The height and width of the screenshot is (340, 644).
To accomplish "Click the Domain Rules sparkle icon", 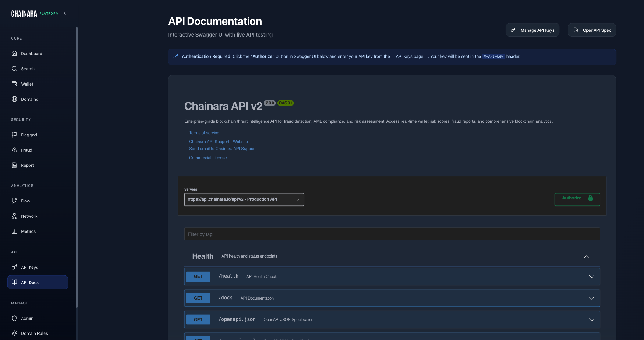I will pyautogui.click(x=14, y=333).
